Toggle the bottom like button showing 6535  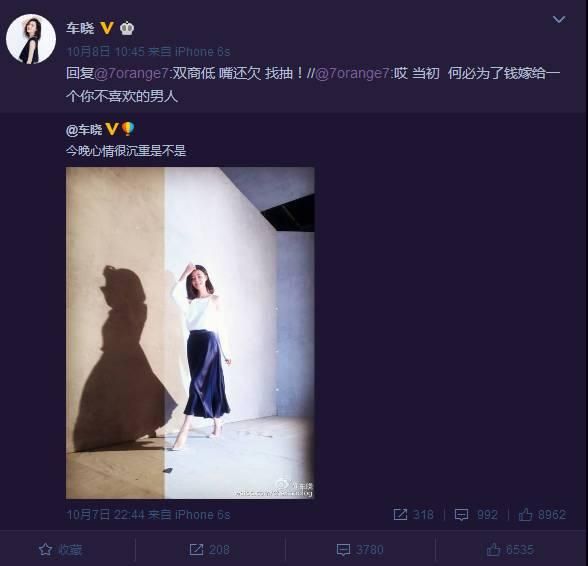click(510, 549)
